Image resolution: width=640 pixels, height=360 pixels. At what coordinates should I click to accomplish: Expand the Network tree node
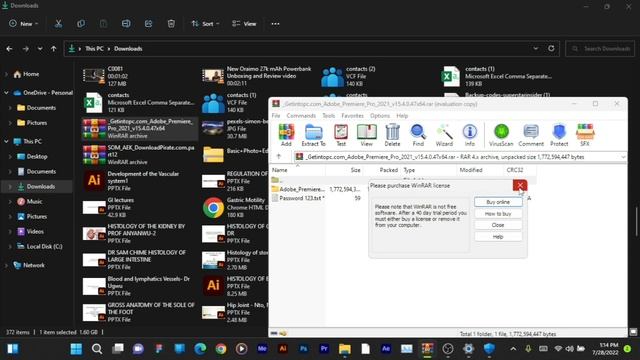6,265
